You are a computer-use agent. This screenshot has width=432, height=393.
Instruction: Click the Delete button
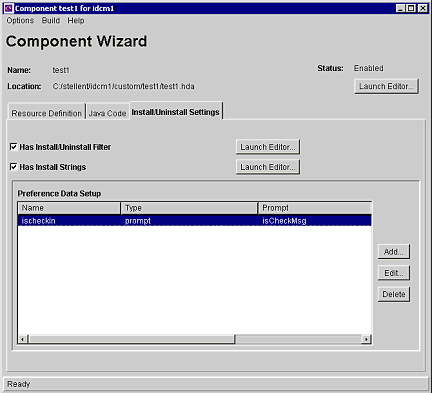click(x=394, y=294)
